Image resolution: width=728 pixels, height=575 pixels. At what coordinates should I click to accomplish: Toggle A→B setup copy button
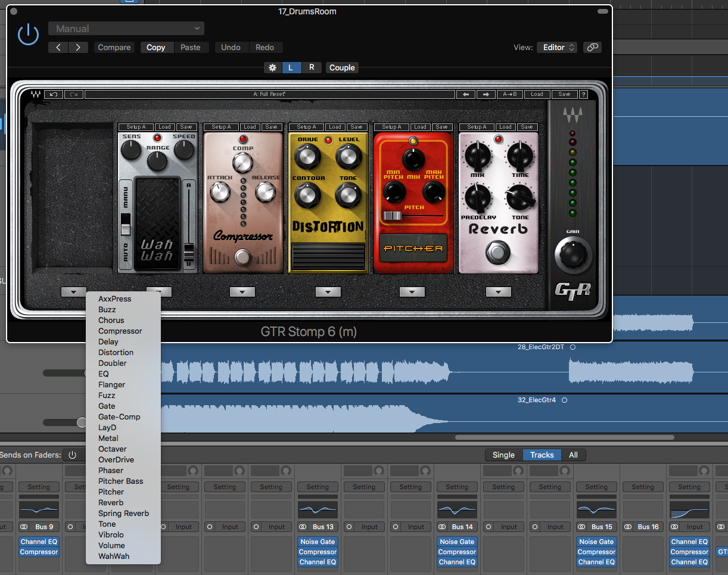509,94
